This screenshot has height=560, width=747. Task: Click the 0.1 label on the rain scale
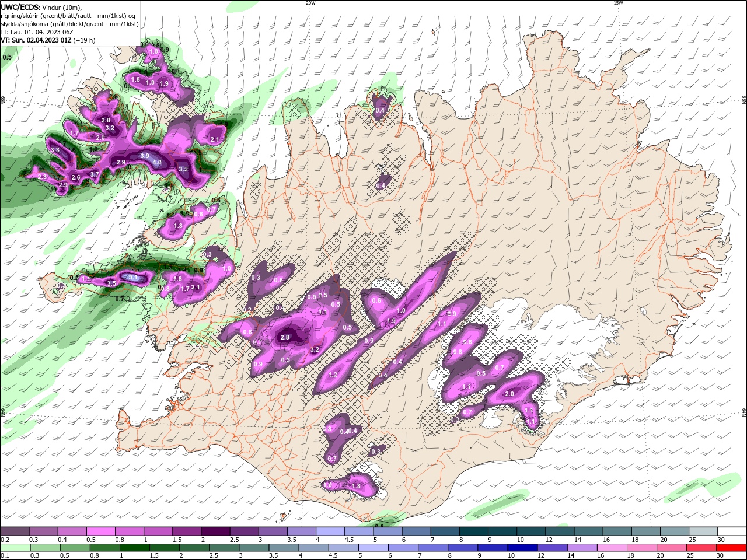click(4, 555)
